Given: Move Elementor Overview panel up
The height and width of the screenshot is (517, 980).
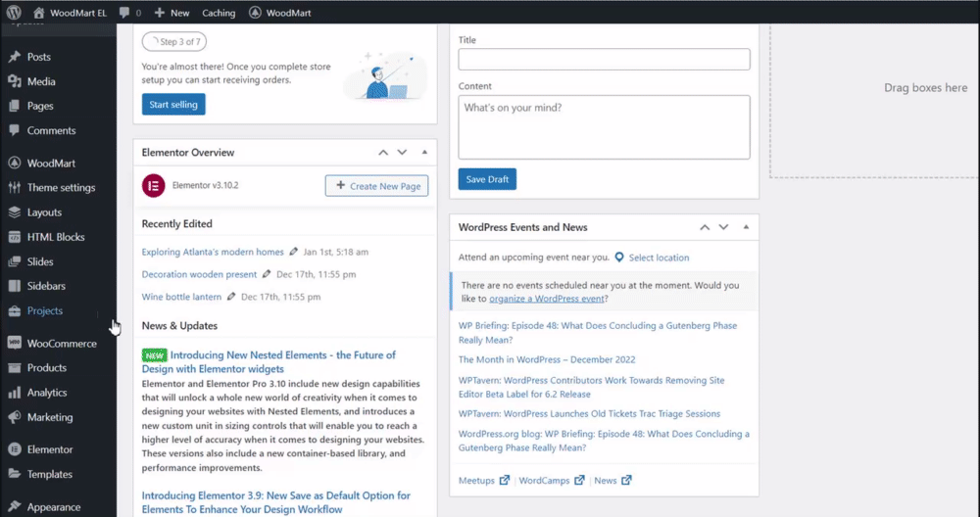Looking at the screenshot, I should (383, 153).
